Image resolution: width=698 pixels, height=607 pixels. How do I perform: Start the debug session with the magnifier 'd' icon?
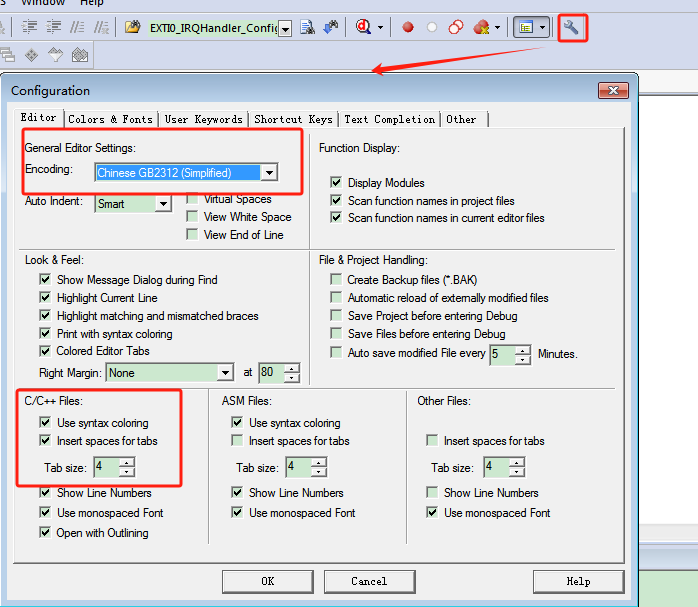[x=363, y=27]
